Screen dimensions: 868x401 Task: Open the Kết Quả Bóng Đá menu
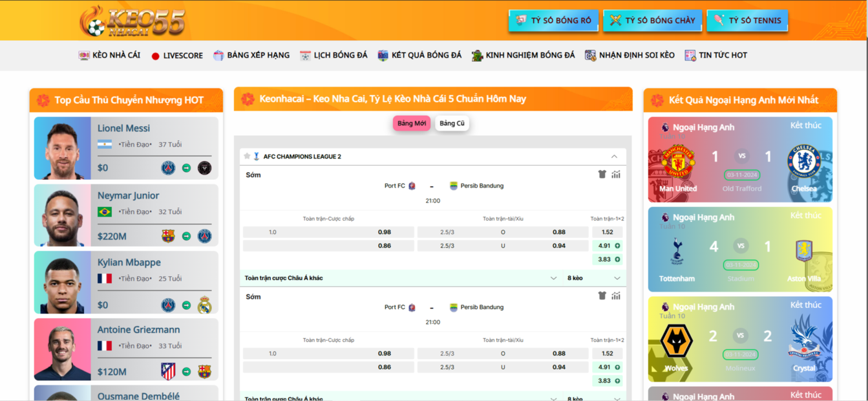tap(419, 56)
